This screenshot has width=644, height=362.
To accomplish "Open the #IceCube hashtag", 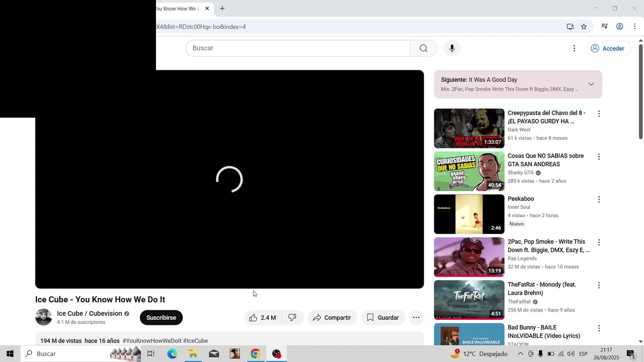I will (196, 341).
